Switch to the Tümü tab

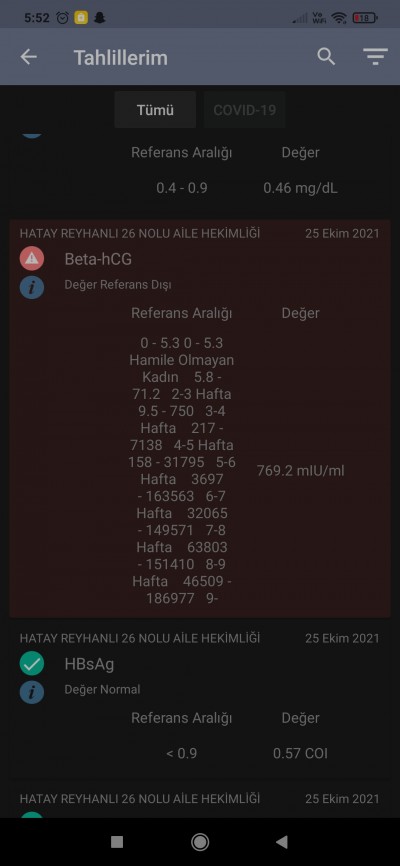tap(155, 110)
